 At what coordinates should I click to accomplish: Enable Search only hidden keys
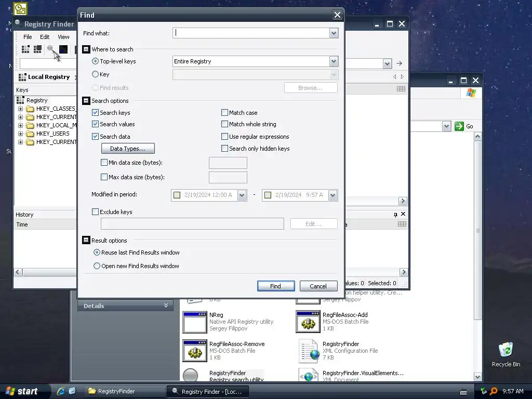(224, 148)
